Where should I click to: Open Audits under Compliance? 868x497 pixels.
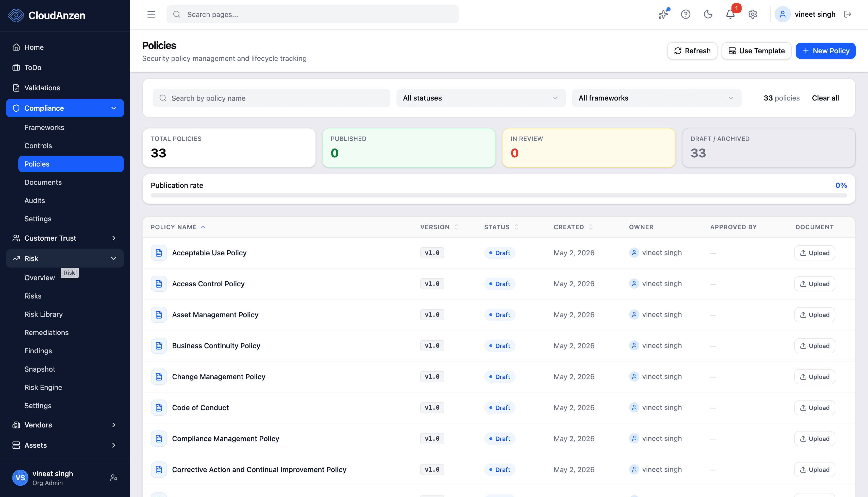(x=71, y=200)
